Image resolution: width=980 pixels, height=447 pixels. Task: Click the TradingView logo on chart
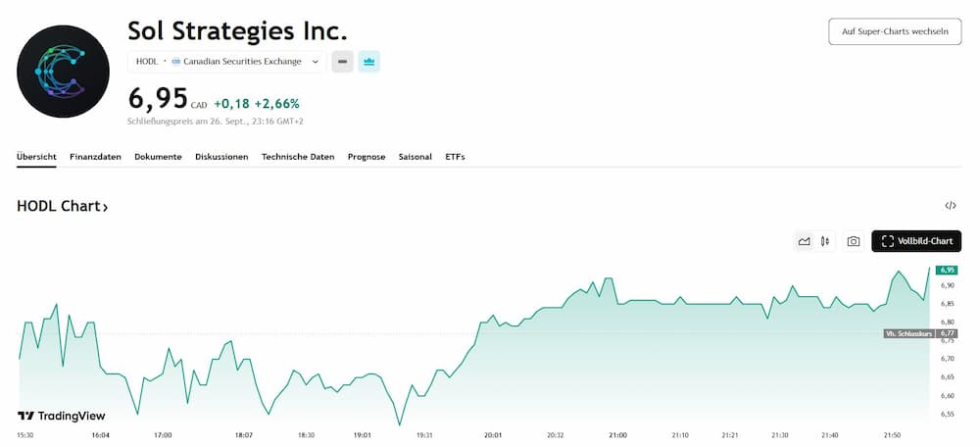point(61,416)
